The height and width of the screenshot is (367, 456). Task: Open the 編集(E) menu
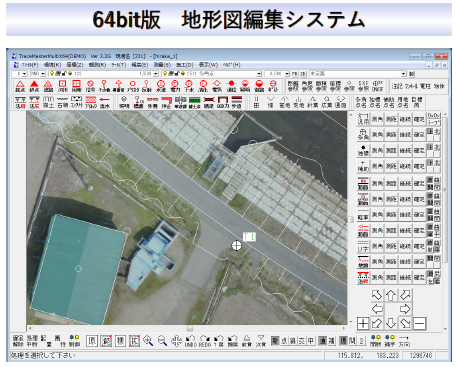[x=140, y=65]
